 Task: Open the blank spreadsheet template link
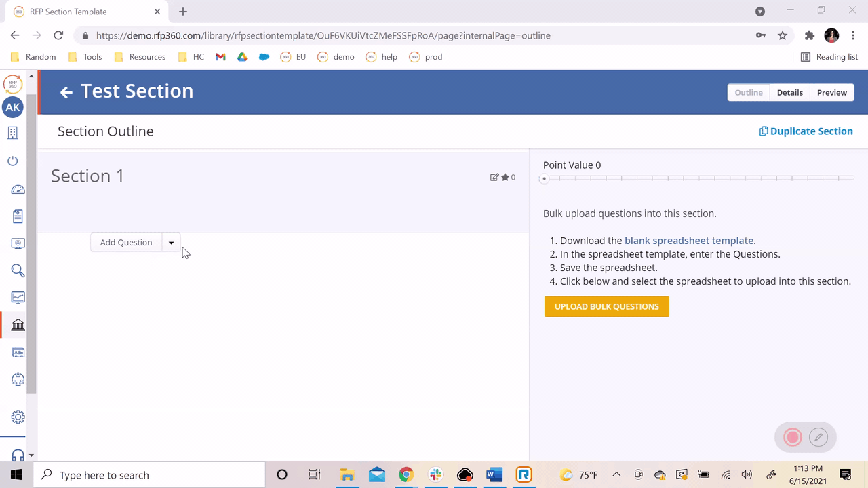tap(688, 241)
